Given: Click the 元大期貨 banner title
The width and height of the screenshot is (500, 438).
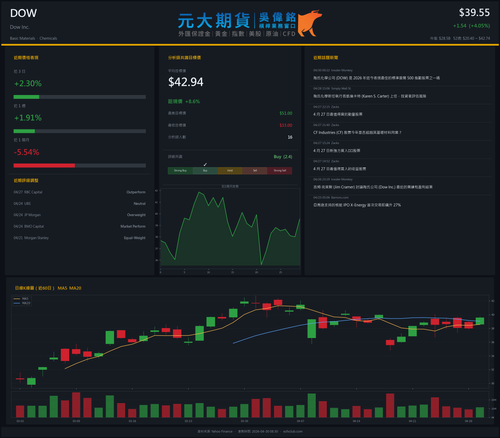Looking at the screenshot, I should point(214,21).
